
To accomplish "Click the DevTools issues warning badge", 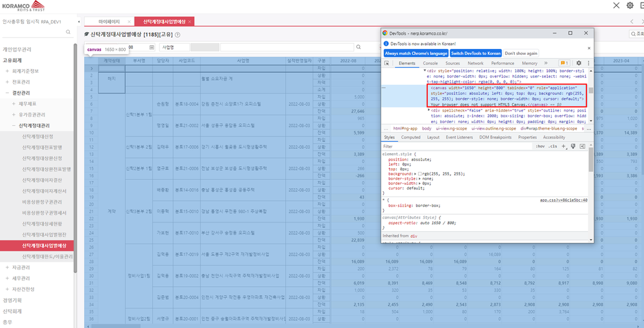I will click(565, 63).
